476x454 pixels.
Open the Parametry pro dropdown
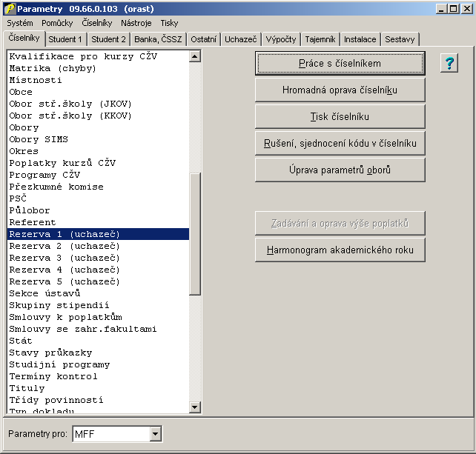[x=155, y=434]
